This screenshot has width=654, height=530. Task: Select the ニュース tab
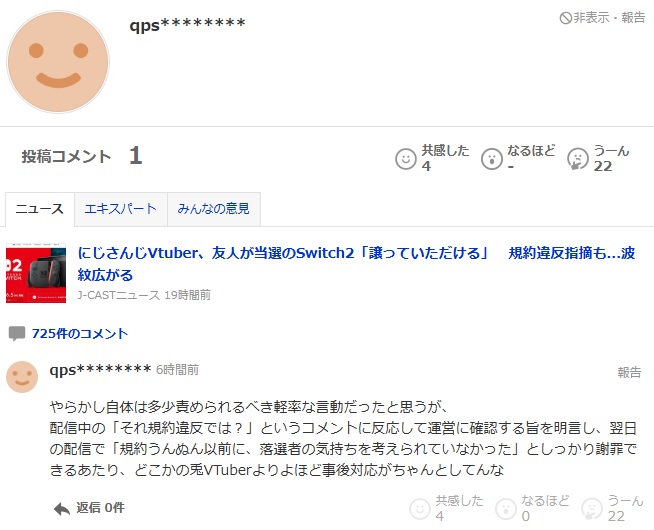click(x=40, y=209)
